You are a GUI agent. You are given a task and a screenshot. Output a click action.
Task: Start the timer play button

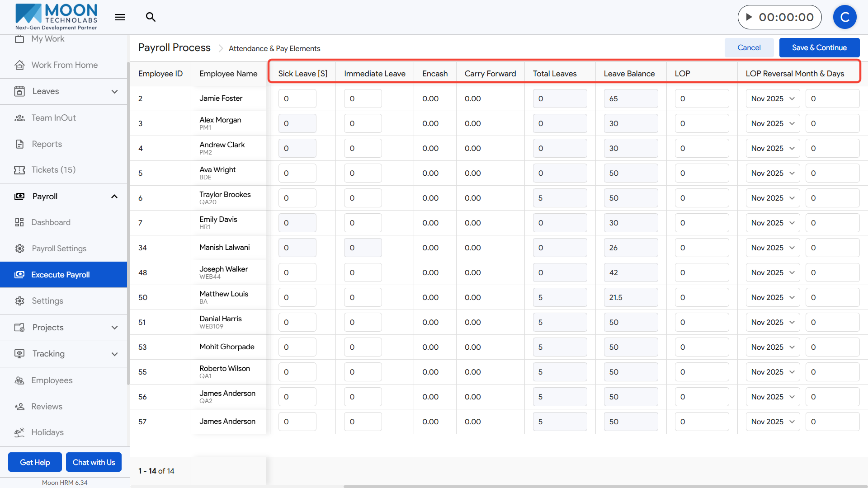[749, 17]
